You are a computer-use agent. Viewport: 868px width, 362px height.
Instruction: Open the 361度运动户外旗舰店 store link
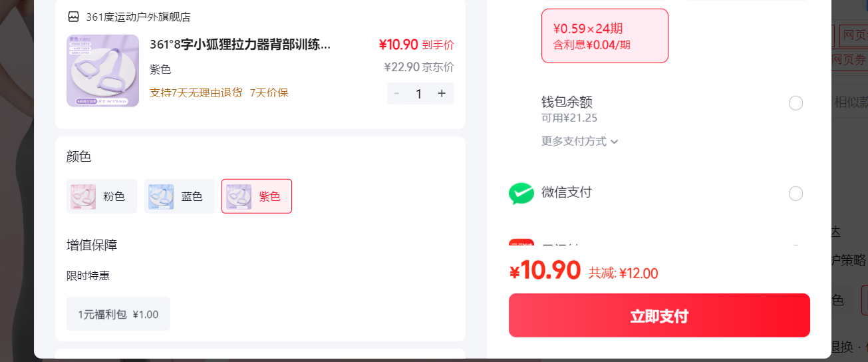point(138,17)
